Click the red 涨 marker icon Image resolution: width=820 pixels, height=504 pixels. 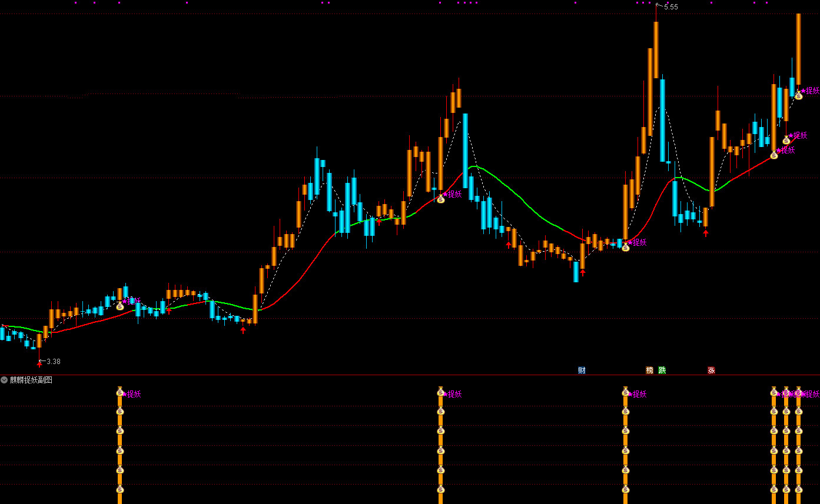[711, 370]
